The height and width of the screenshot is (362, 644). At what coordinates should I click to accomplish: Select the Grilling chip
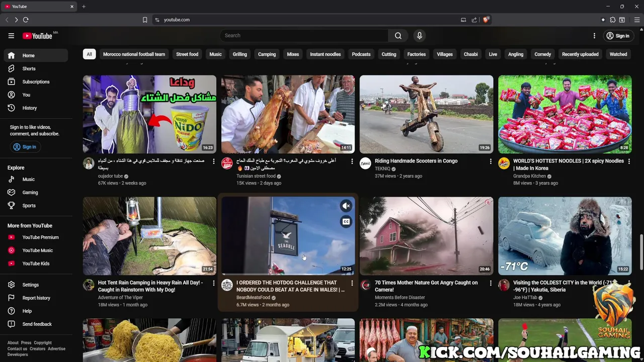click(x=240, y=54)
